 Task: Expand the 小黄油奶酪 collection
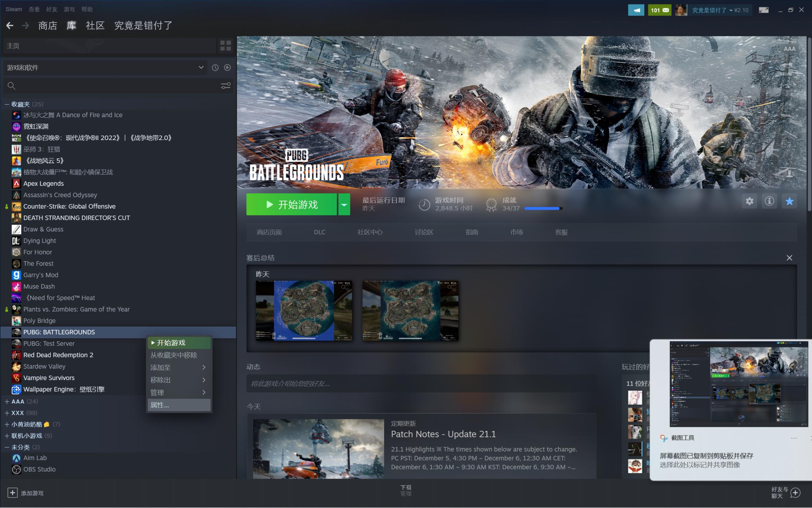point(7,424)
